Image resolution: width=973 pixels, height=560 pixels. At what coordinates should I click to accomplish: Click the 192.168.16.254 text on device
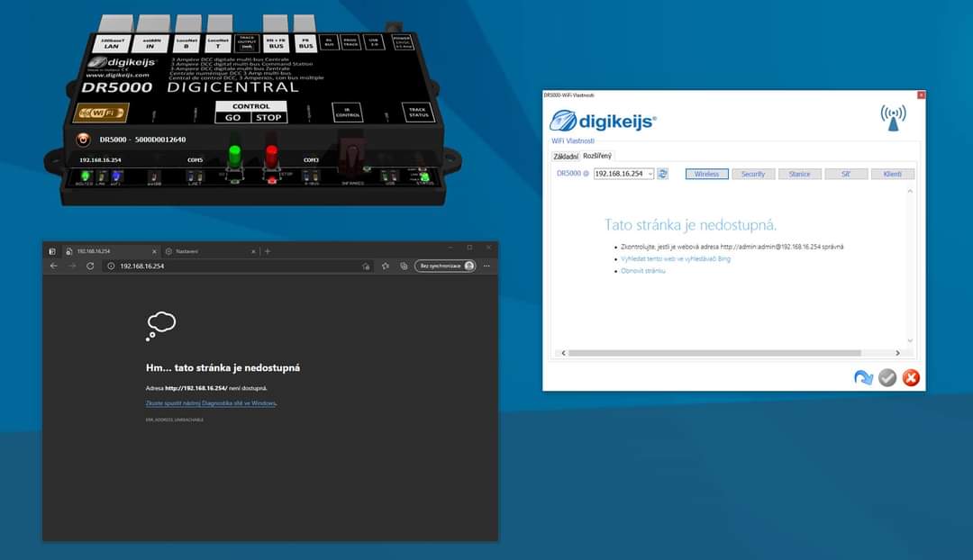point(100,160)
